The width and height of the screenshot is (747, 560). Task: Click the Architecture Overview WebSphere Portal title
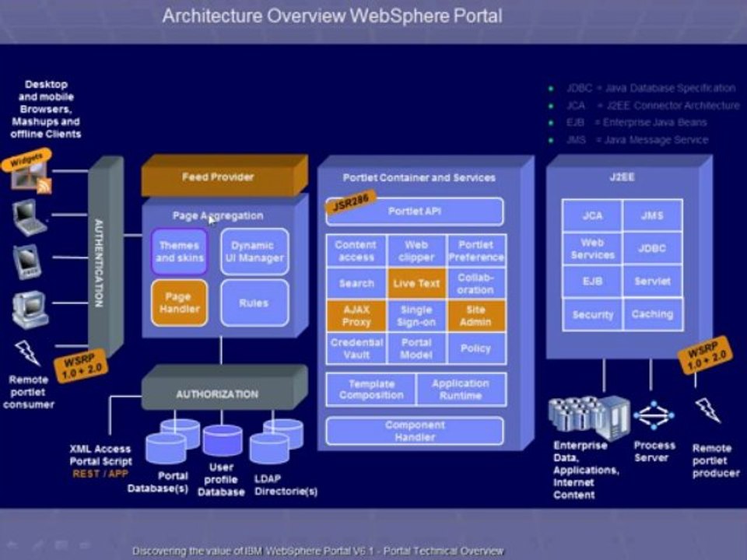(332, 16)
